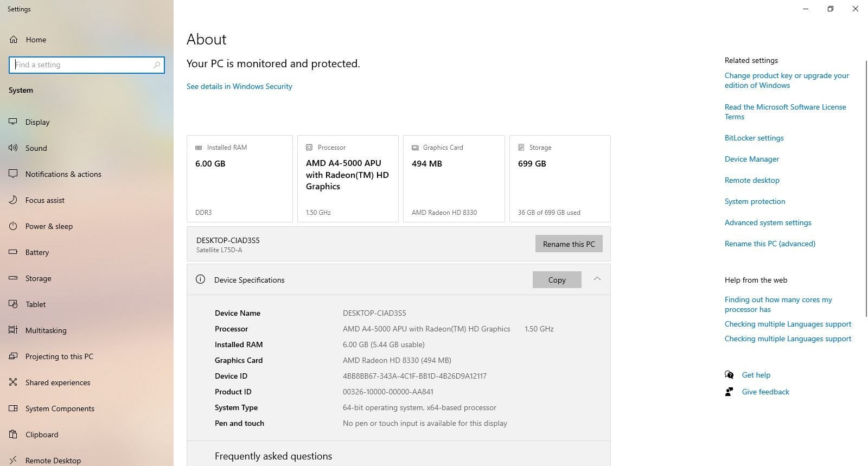Click the Shared experiences icon
The height and width of the screenshot is (466, 868).
[13, 382]
